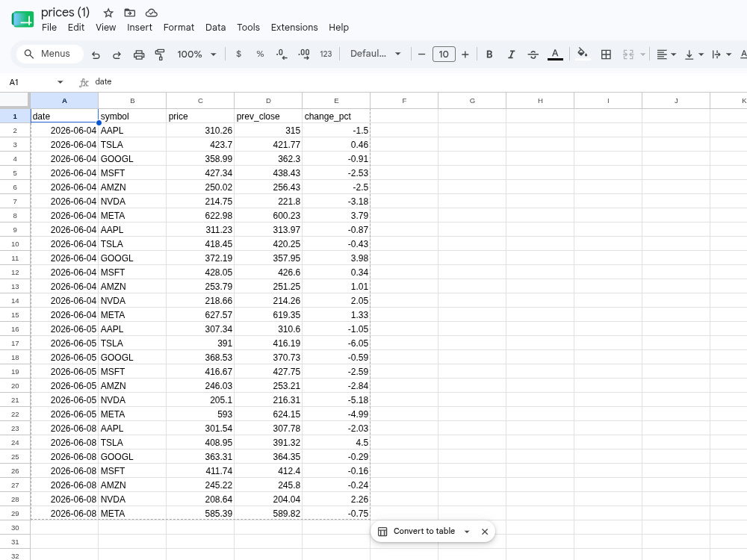Select column E header
Viewport: 747px width, 560px height.
coord(336,101)
